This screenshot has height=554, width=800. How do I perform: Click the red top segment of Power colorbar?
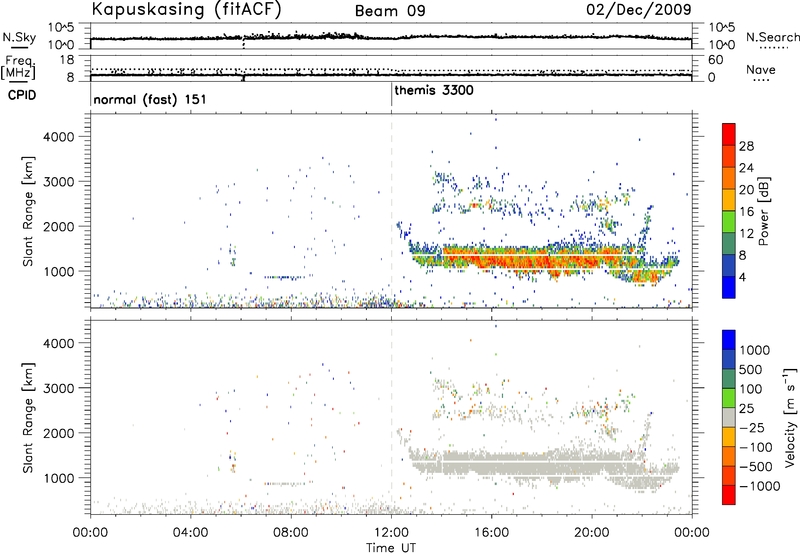click(x=729, y=134)
